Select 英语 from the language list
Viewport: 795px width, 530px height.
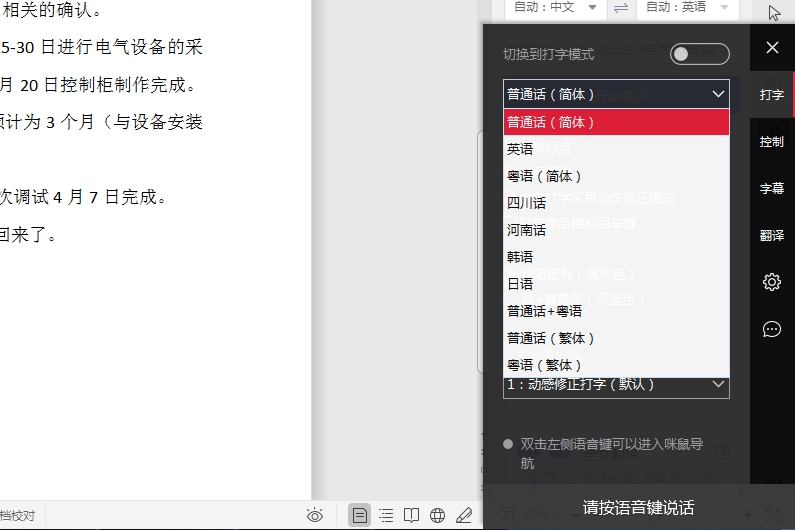coord(616,149)
